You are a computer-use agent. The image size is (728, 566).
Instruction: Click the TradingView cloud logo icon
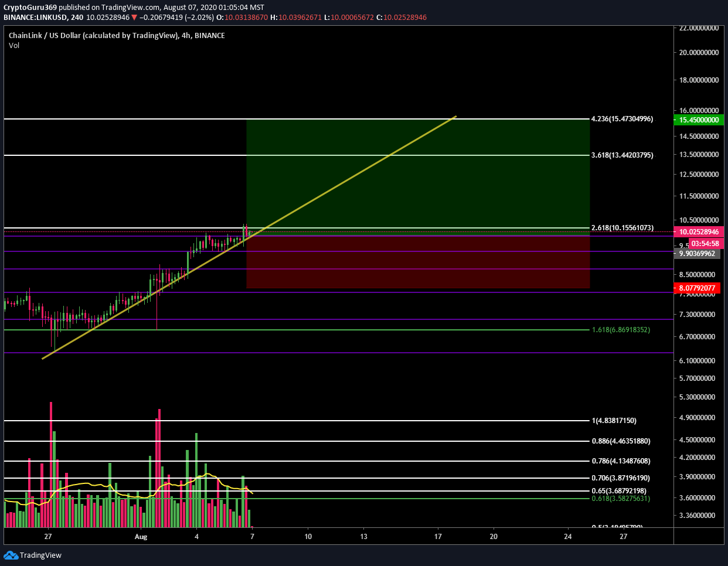[11, 555]
